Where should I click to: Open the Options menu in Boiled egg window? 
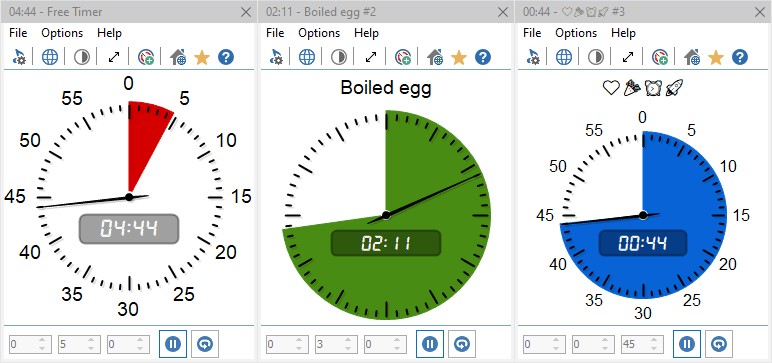tap(319, 33)
